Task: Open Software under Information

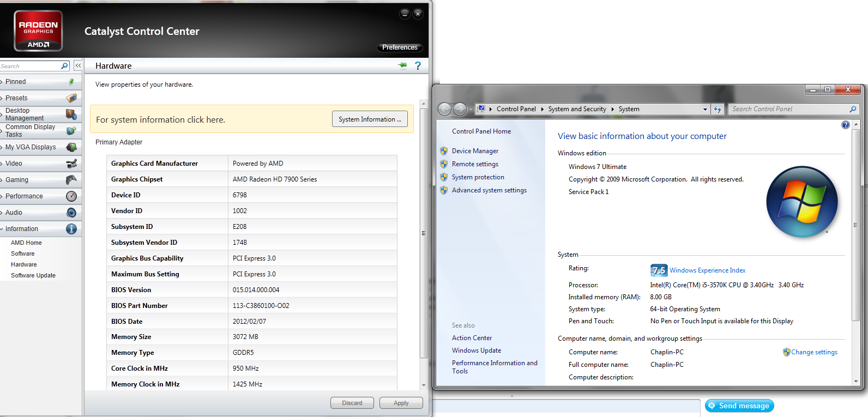Action: [x=22, y=253]
